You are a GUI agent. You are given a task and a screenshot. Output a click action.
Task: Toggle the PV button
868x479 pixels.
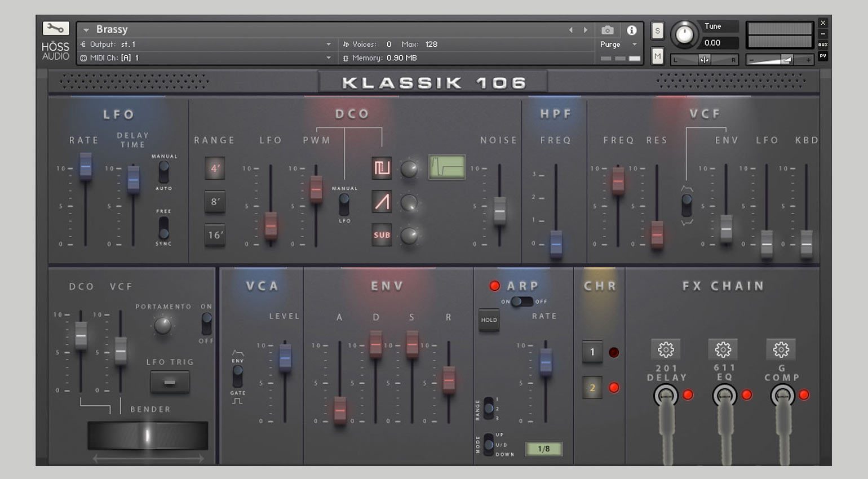(x=823, y=56)
